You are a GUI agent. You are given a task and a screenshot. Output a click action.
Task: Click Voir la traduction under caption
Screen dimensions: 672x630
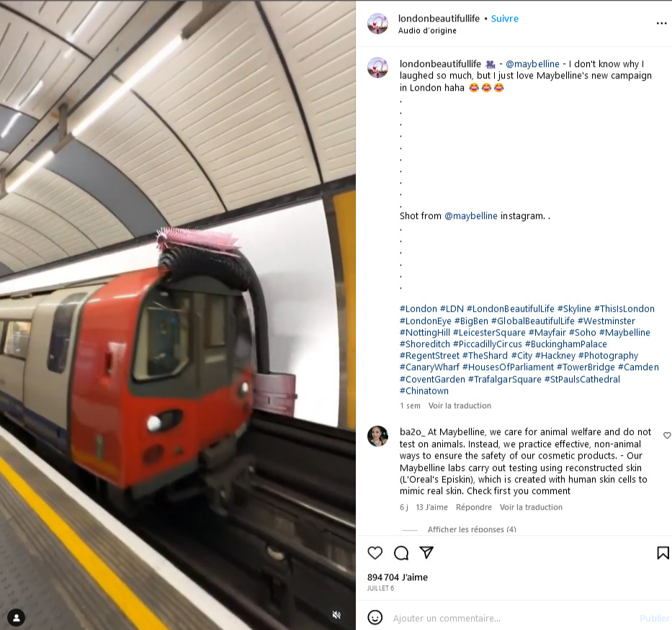pos(460,405)
